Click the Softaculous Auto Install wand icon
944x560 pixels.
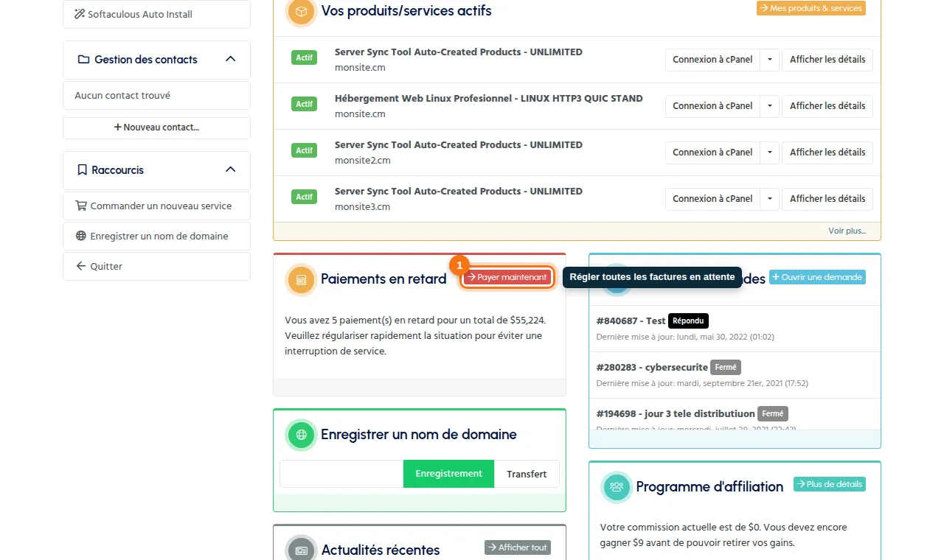pyautogui.click(x=80, y=14)
